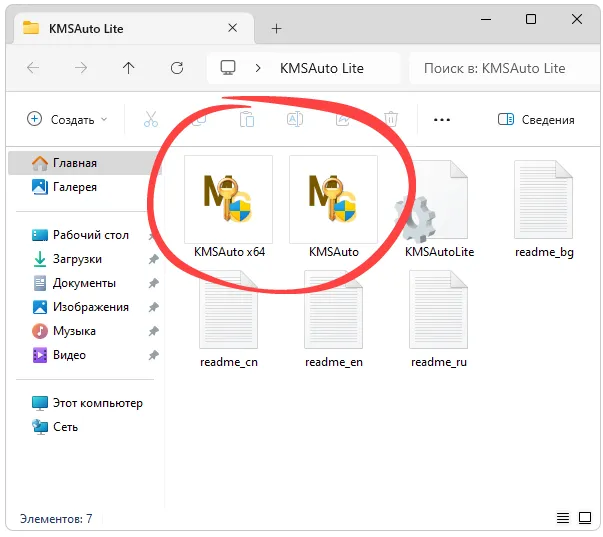Click KMSAuto Lite in the address bar
603x537 pixels.
(x=321, y=68)
